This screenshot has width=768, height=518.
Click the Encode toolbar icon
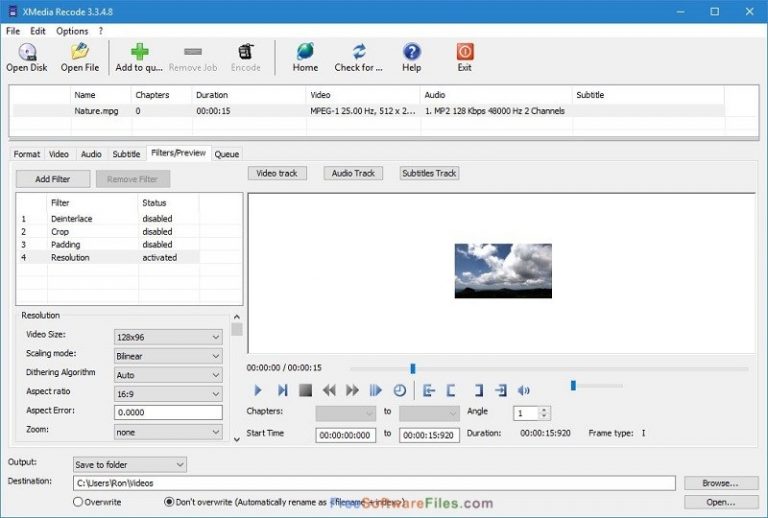coord(246,52)
